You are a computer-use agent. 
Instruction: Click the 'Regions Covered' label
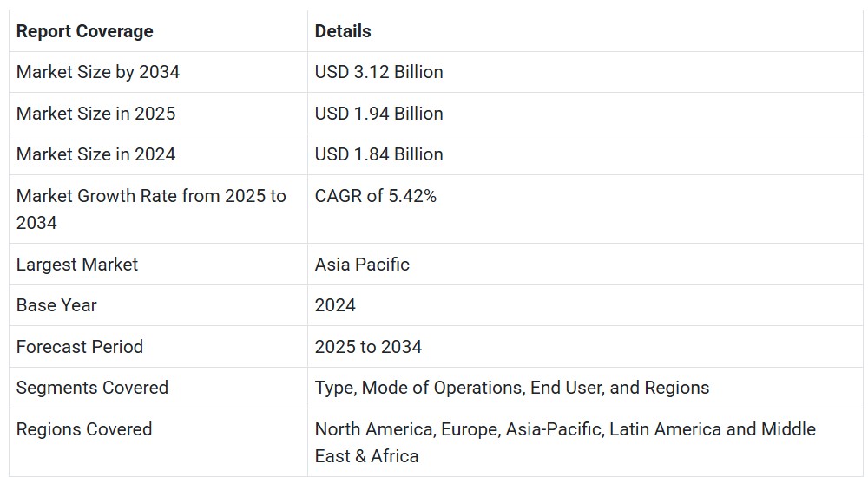pyautogui.click(x=84, y=429)
